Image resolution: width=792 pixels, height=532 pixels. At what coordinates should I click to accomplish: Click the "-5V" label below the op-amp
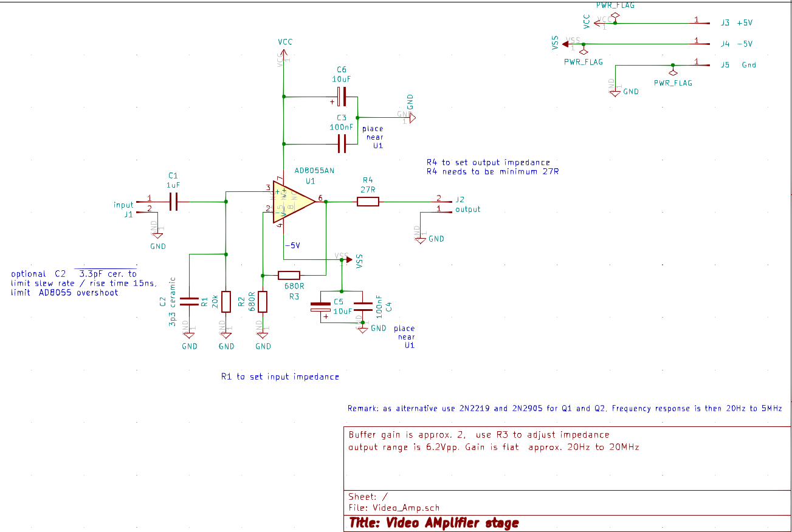click(292, 245)
